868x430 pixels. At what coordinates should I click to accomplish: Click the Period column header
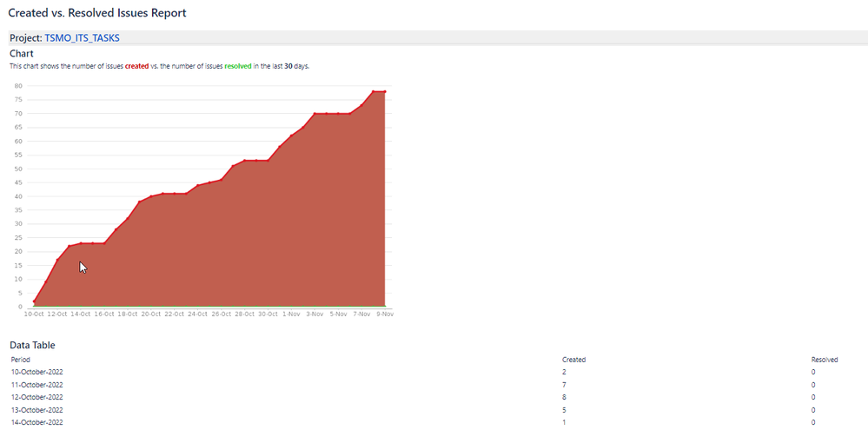point(21,360)
